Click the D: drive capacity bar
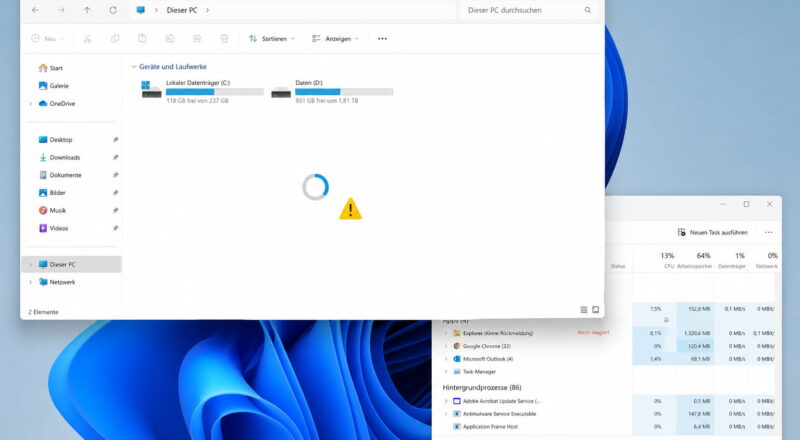 coord(344,92)
